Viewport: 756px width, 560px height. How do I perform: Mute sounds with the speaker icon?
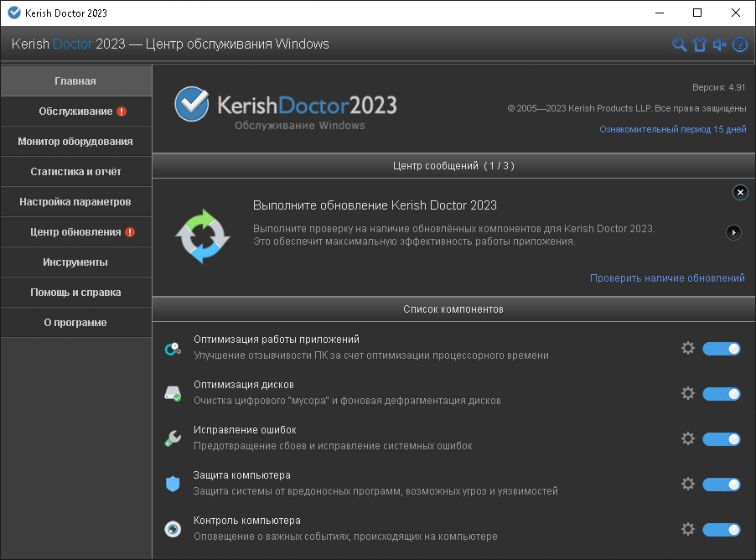tap(719, 45)
